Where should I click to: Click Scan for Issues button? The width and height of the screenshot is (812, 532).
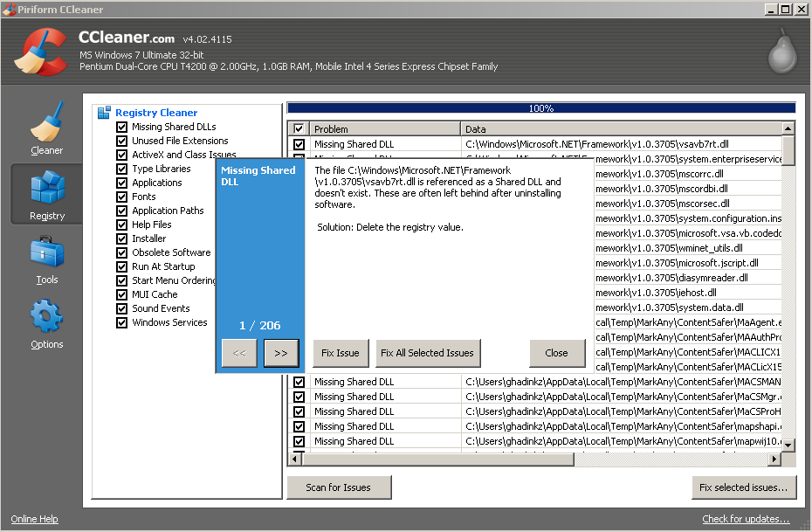[x=339, y=487]
